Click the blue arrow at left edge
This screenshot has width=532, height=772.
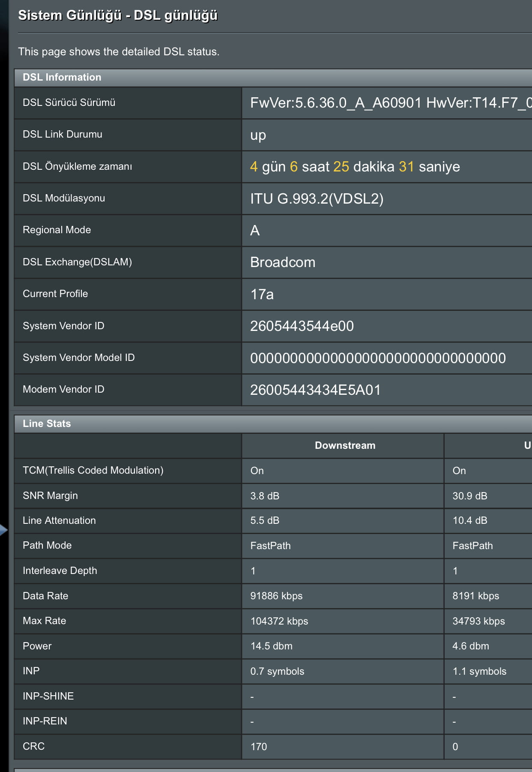3,530
